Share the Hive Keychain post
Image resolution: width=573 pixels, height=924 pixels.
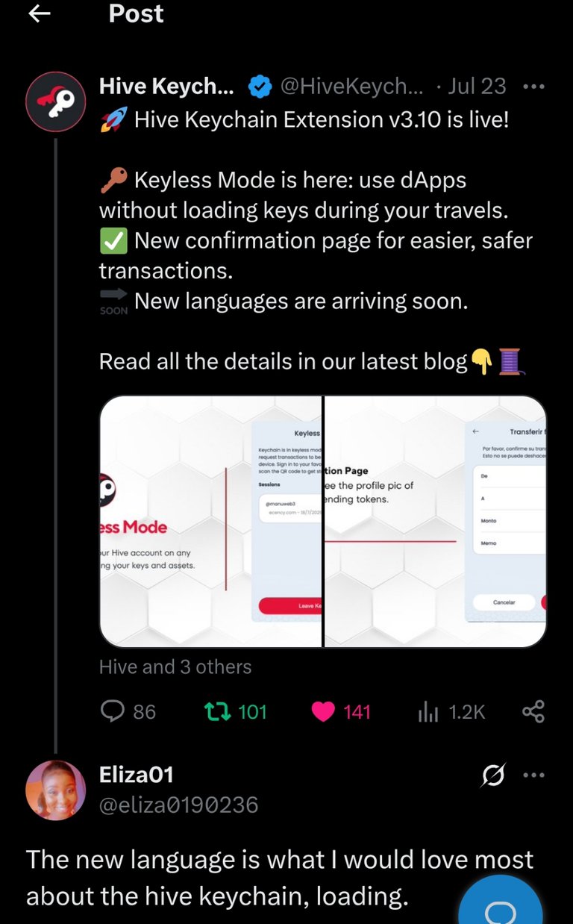click(x=533, y=711)
